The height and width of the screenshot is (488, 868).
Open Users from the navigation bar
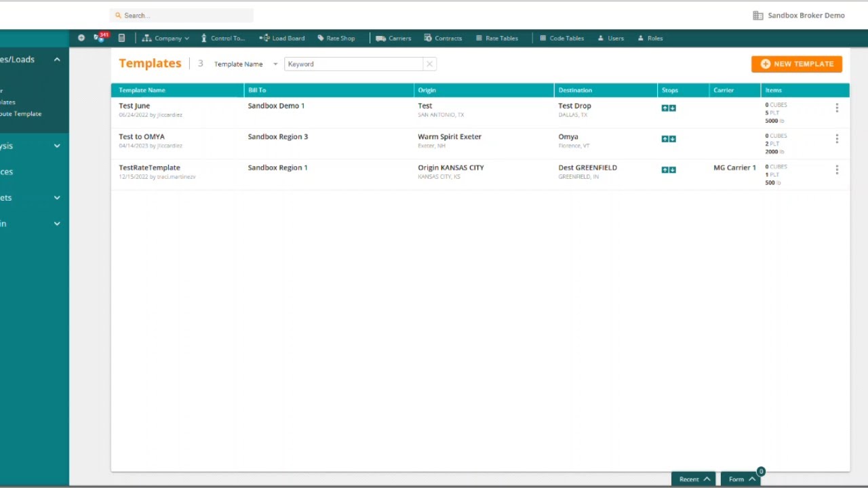[x=610, y=38]
